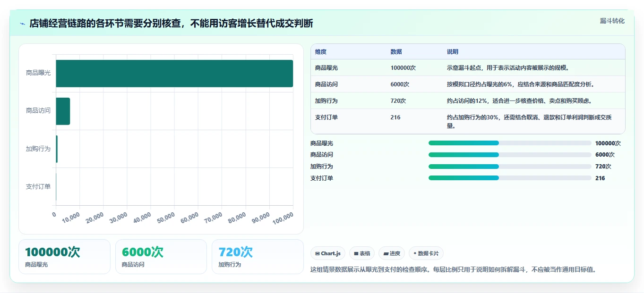
Task: Select the 加购行为 cell in the table
Action: 326,101
